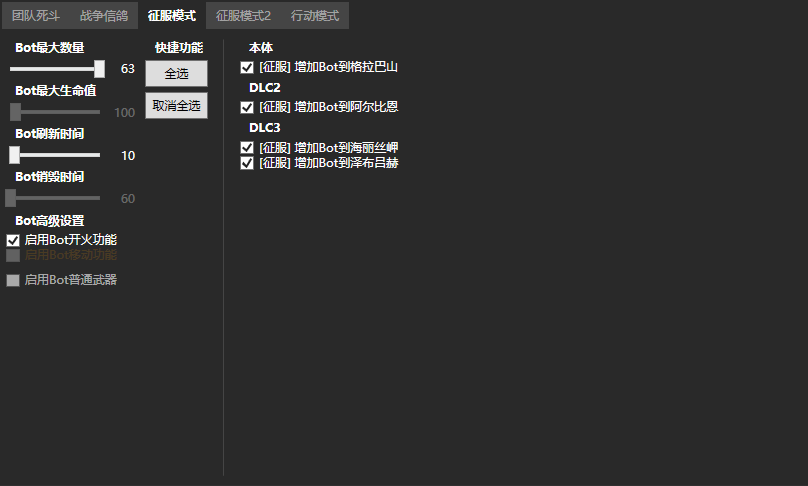The image size is (808, 486).
Task: Toggle 增加Bot到海丽丝岬 checkbox
Action: (x=247, y=147)
